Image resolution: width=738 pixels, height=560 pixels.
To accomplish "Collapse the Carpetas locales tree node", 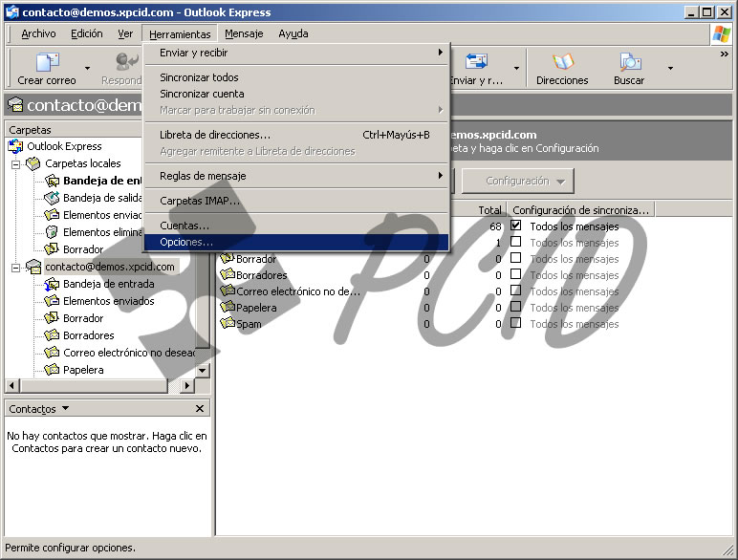I will [16, 164].
